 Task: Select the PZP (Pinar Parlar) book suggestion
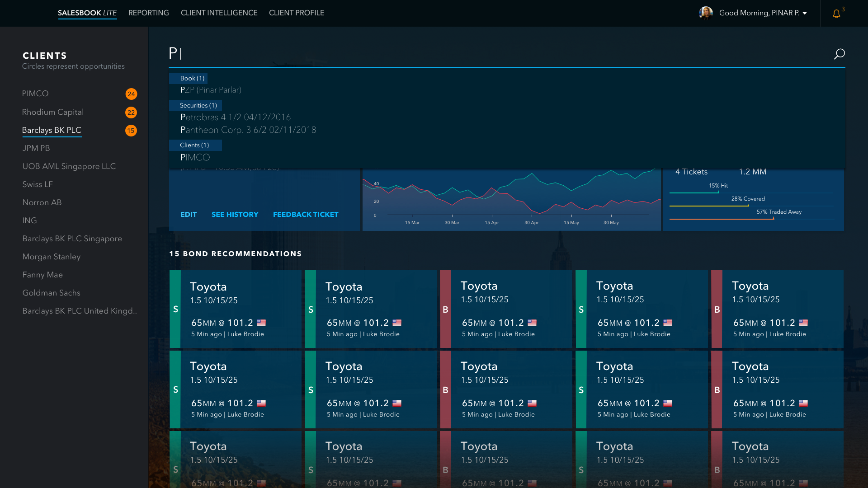[x=211, y=90]
